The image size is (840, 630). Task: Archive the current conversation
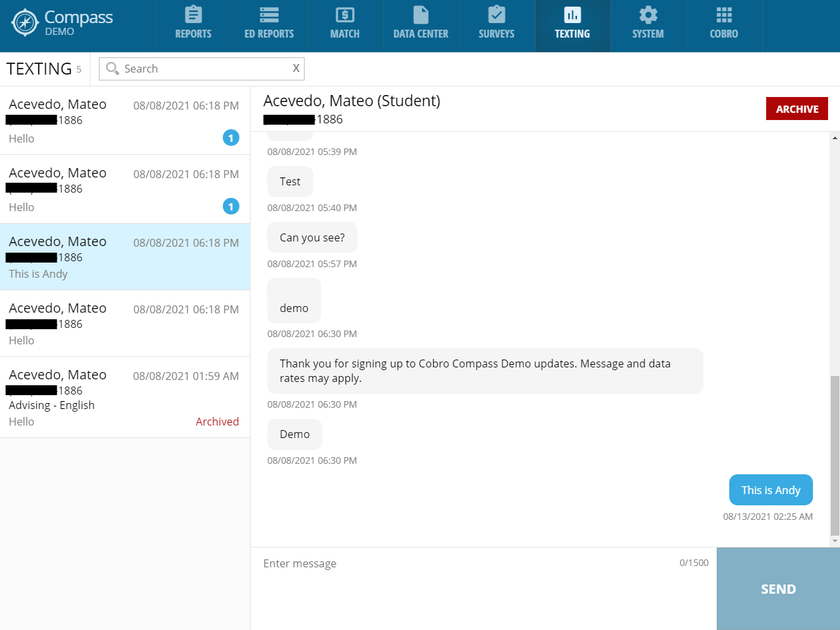coord(796,109)
